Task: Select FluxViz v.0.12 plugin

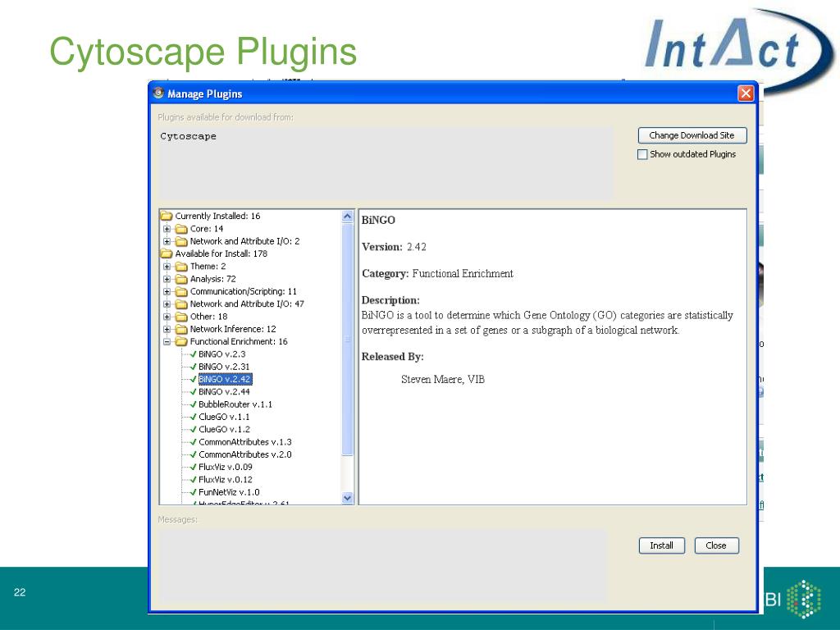Action: click(225, 479)
